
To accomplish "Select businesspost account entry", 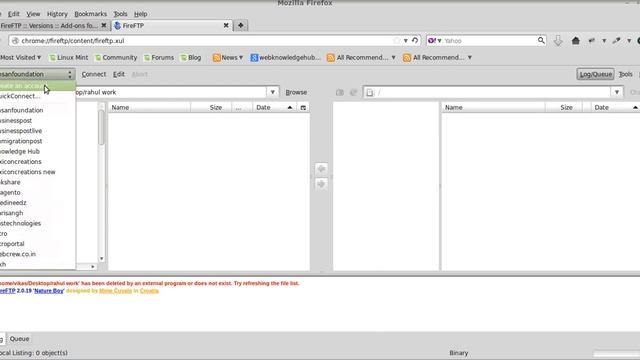I will pos(38,120).
